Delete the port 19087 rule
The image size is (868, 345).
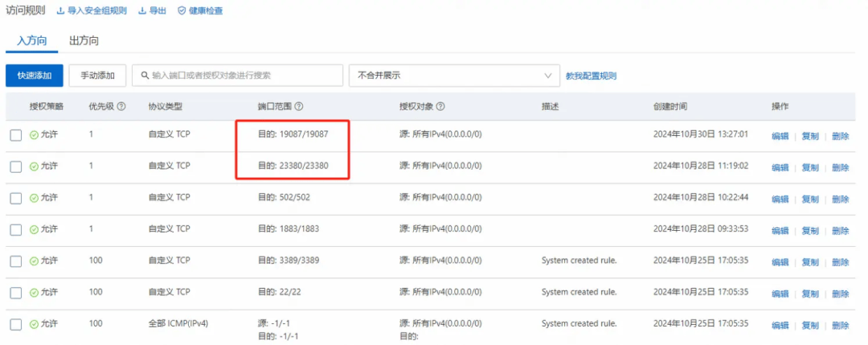tap(841, 136)
